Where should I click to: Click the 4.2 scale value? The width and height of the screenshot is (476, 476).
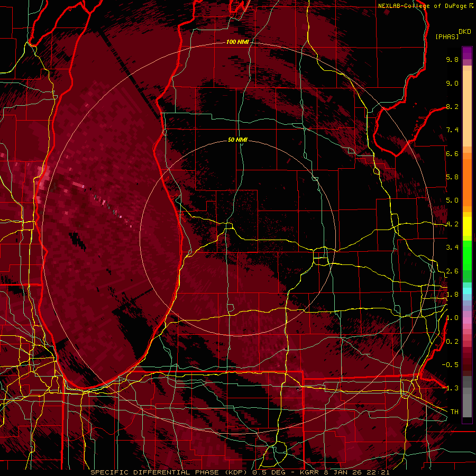tap(452, 224)
